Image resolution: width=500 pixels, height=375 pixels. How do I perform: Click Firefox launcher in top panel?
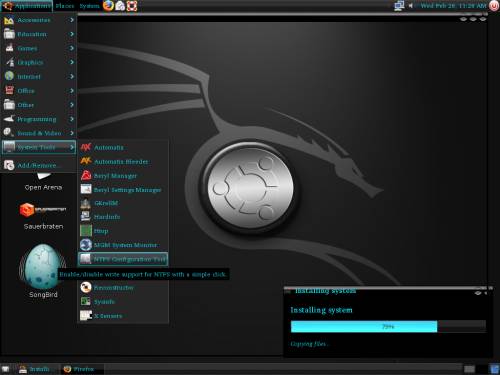pyautogui.click(x=108, y=6)
